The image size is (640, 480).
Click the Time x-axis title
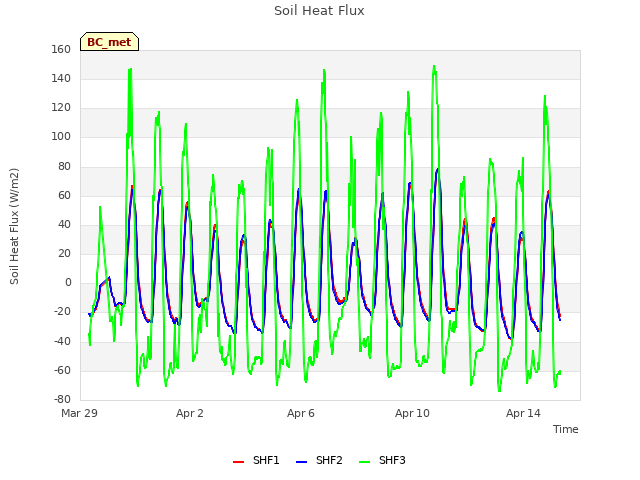pos(566,429)
